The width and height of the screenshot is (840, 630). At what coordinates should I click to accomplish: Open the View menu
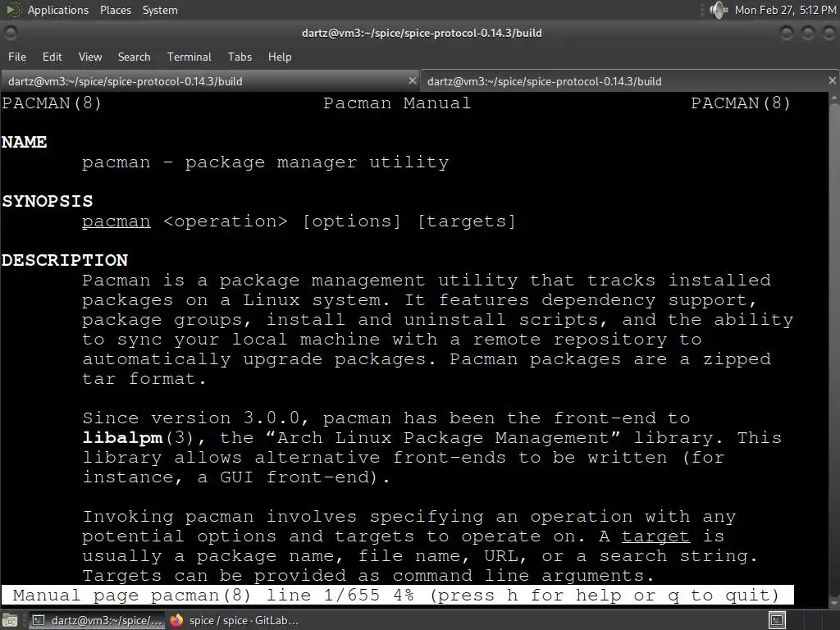[x=90, y=57]
